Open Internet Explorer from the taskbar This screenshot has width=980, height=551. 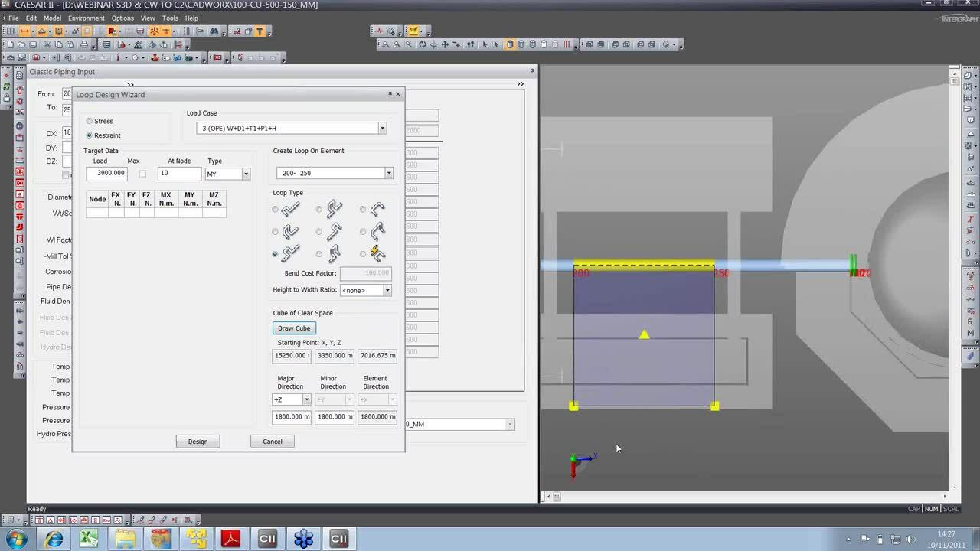54,539
